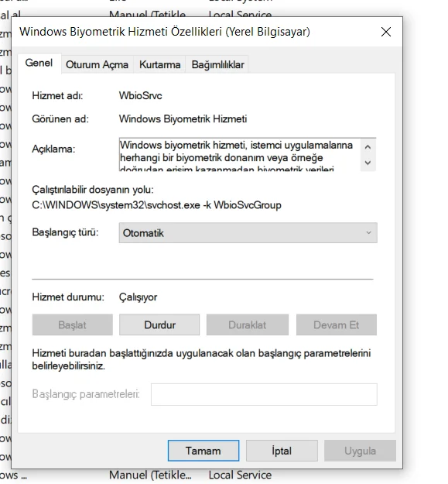Click Local Service in the bottom services row
The image size is (448, 484).
coord(240,475)
